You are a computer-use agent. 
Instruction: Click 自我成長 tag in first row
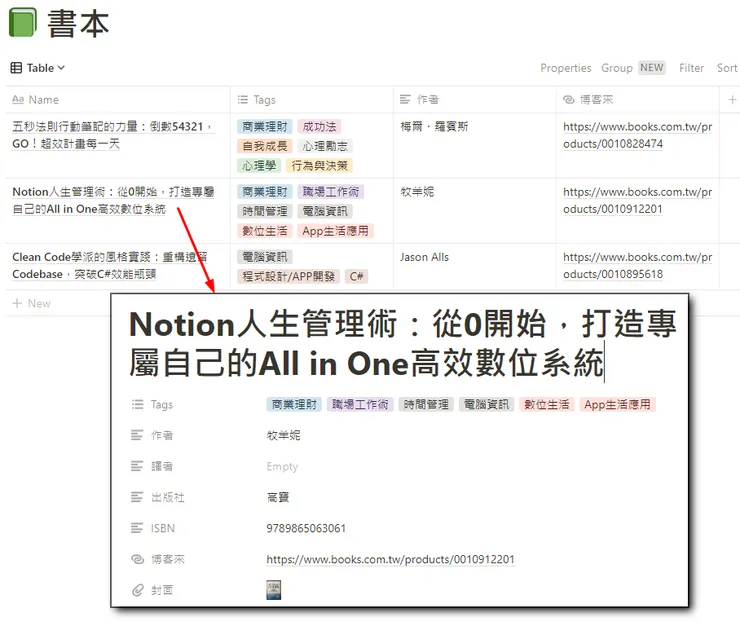pyautogui.click(x=265, y=146)
